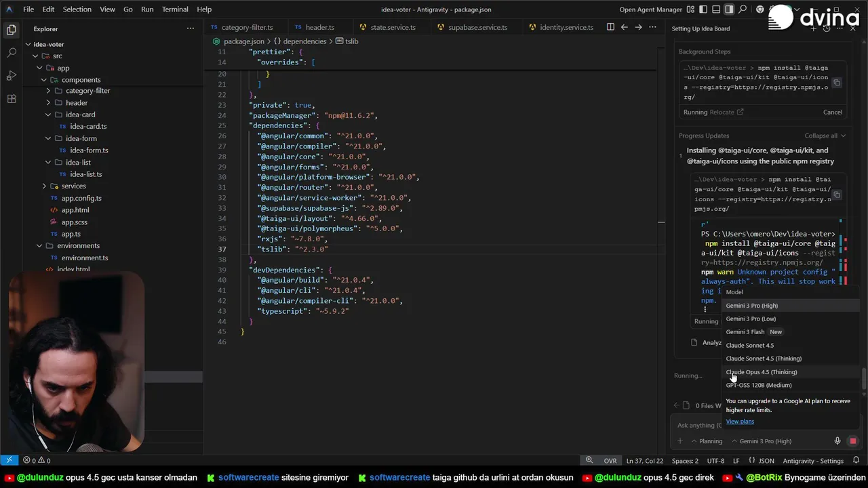This screenshot has height=488, width=868.
Task: Click the customize layout icon
Action: pyautogui.click(x=690, y=9)
